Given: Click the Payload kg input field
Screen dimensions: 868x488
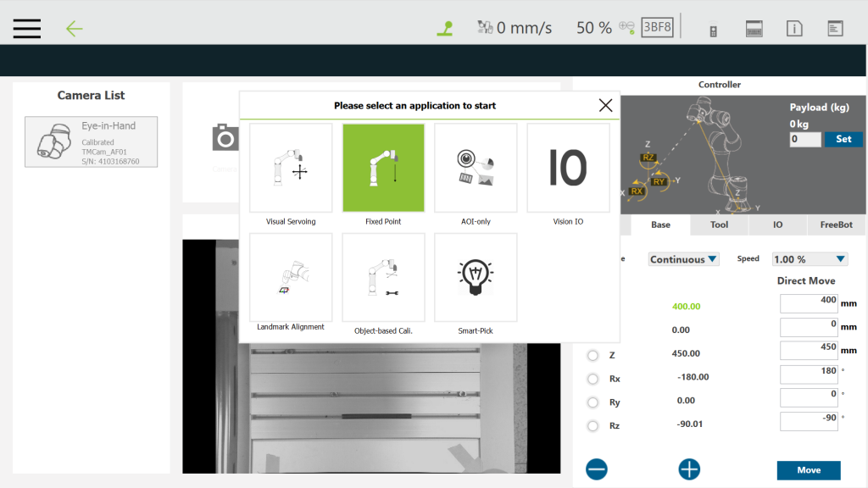Looking at the screenshot, I should pos(804,139).
